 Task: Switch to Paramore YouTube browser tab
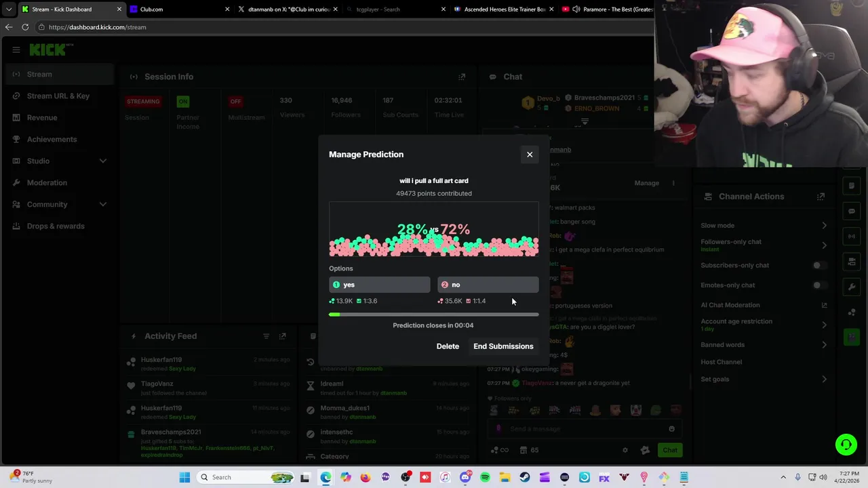[607, 9]
